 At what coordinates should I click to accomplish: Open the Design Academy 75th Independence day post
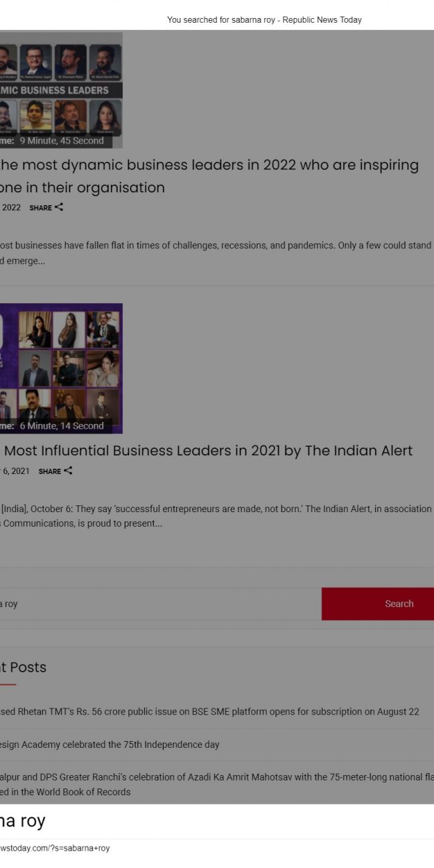coord(110,744)
